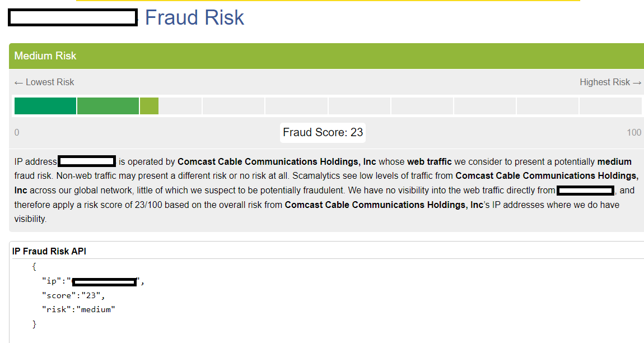
Task: Click the redacted IP box beside the heading
Action: pyautogui.click(x=73, y=17)
